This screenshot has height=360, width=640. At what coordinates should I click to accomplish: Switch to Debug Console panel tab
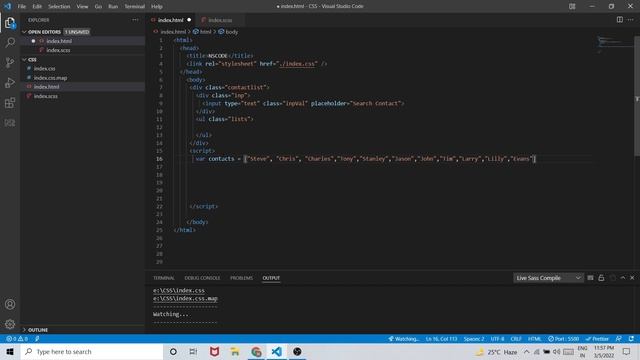tap(202, 278)
